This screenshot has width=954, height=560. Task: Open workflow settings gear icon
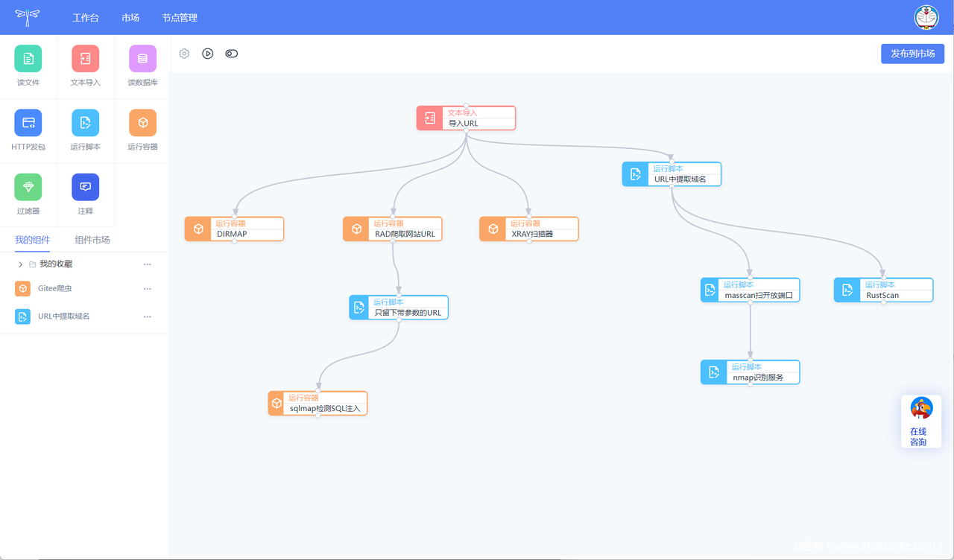pyautogui.click(x=185, y=54)
